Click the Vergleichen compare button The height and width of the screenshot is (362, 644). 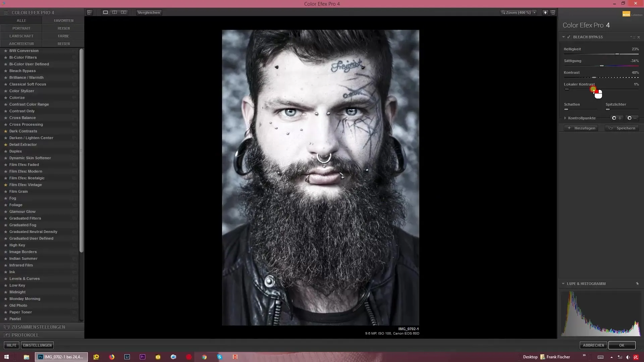[x=149, y=12]
